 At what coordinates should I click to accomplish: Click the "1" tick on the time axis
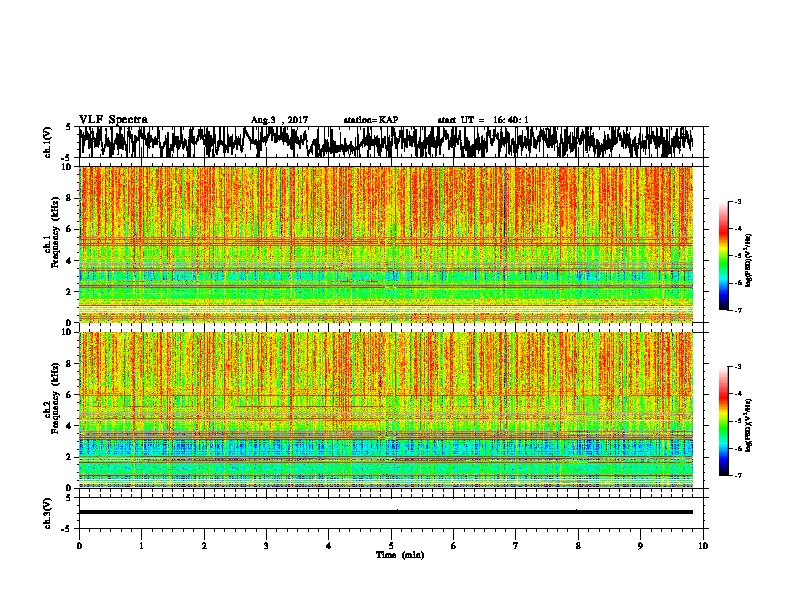141,546
